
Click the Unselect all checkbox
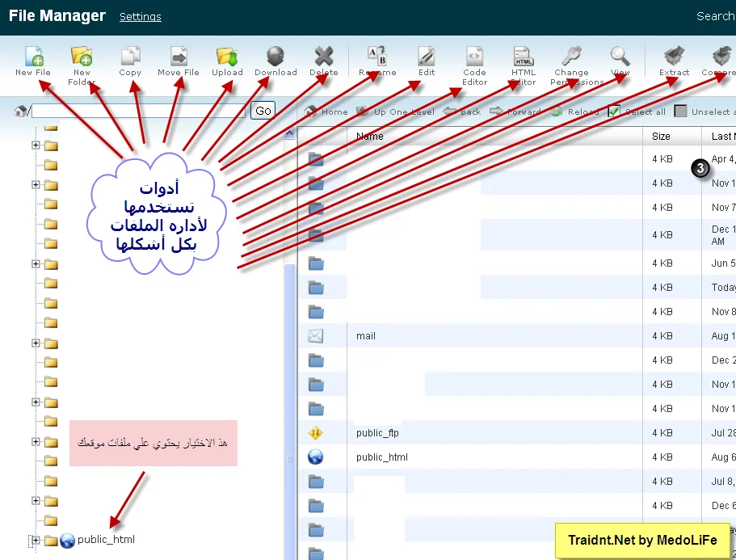680,112
